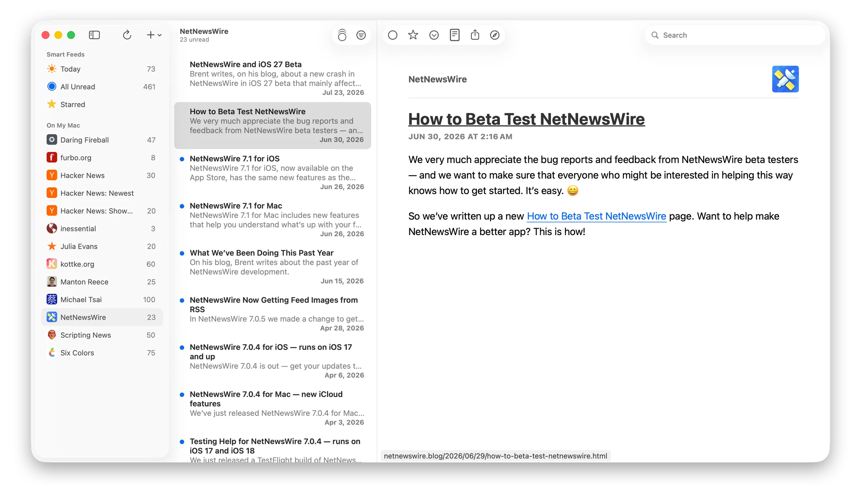Star the current article
The height and width of the screenshot is (504, 861).
[413, 35]
